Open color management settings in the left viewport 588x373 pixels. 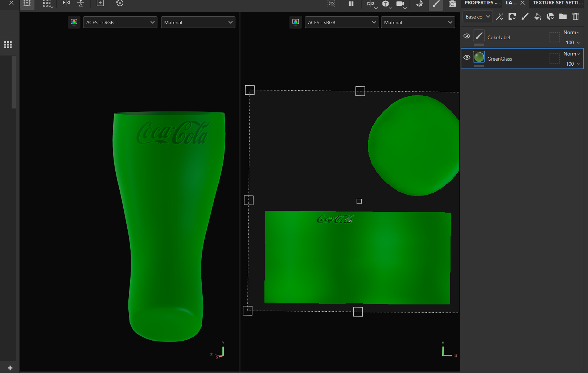pos(74,22)
